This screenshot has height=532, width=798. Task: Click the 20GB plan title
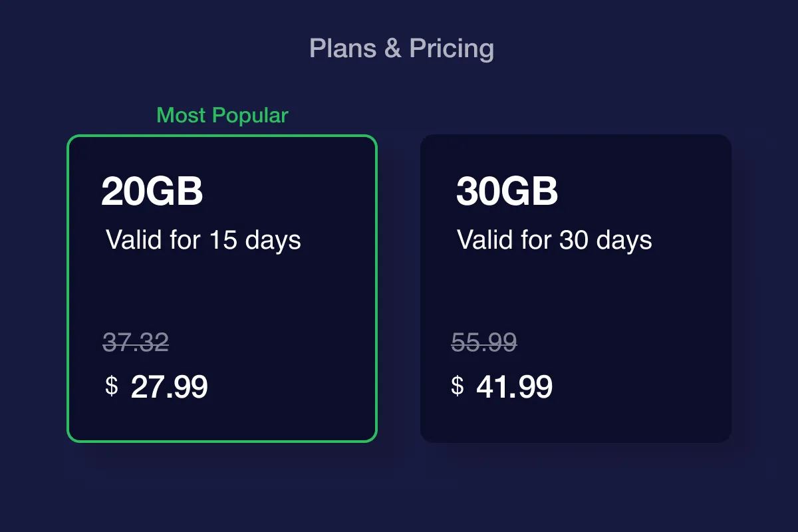(152, 192)
